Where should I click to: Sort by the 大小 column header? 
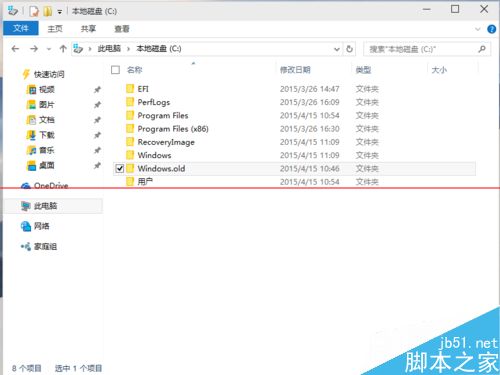tap(439, 70)
